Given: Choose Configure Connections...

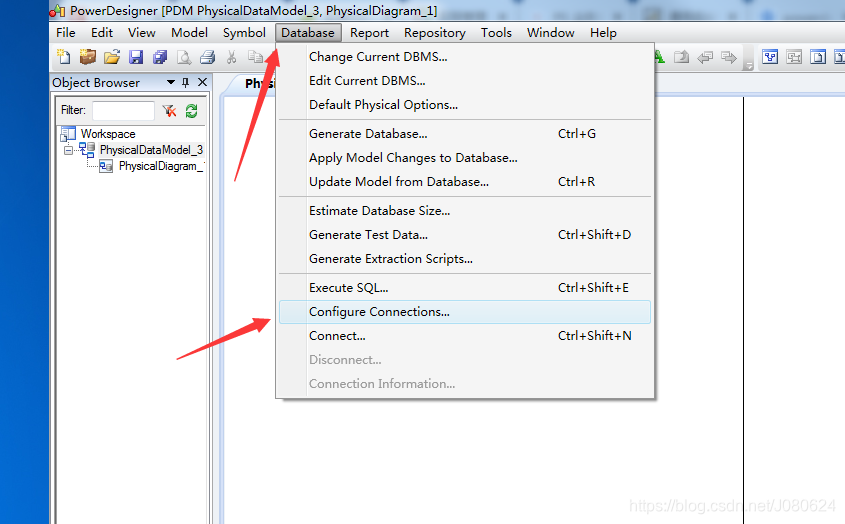Looking at the screenshot, I should coord(465,312).
